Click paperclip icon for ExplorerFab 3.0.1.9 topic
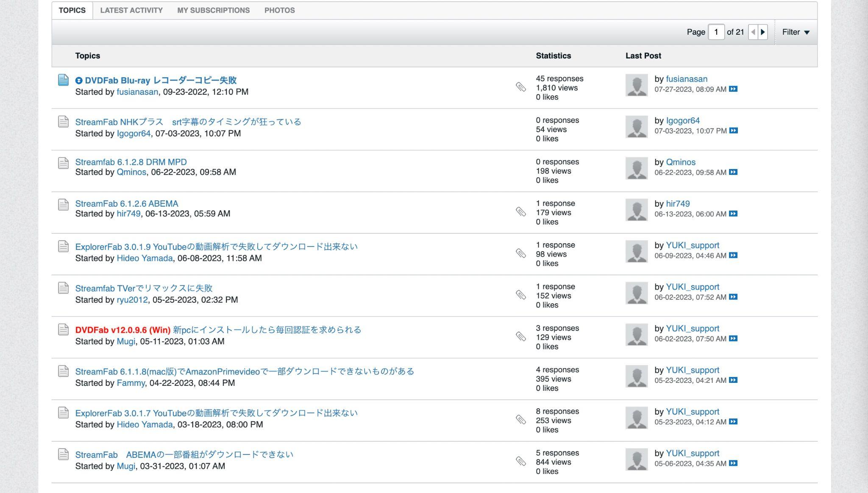The width and height of the screenshot is (868, 493). click(x=521, y=253)
